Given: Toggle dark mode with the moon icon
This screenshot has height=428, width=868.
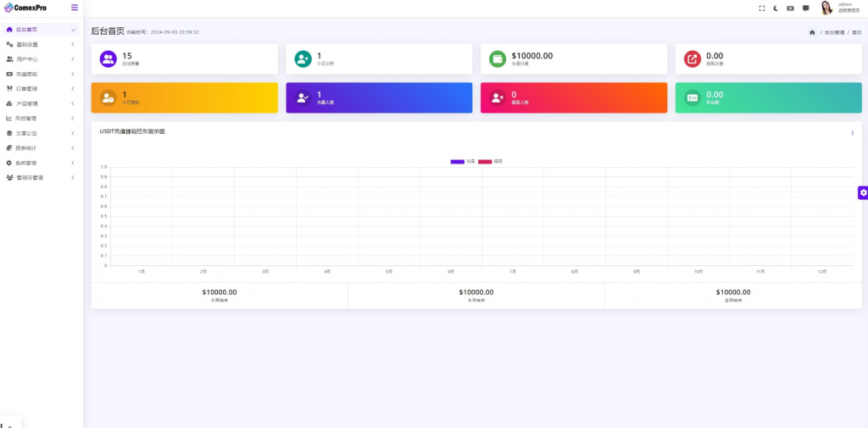Looking at the screenshot, I should [x=776, y=8].
